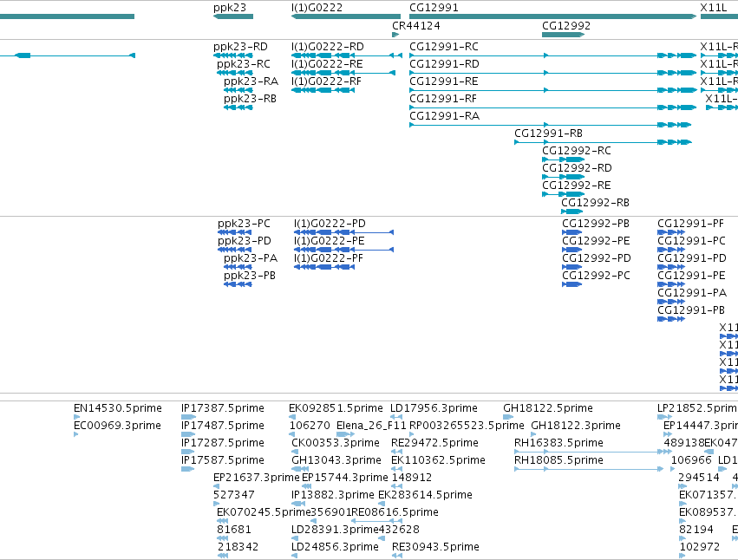This screenshot has width=738, height=560.
Task: Select EST RE29472.5prime
Action: coord(396,452)
